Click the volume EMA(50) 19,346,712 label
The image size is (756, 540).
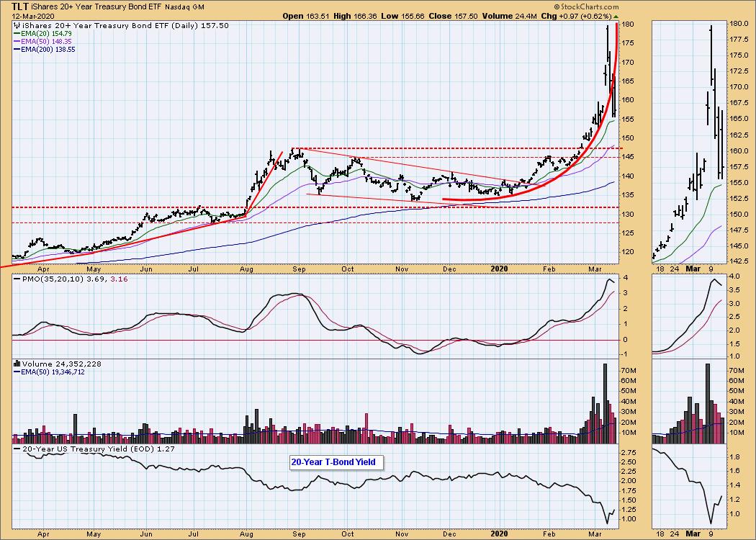click(x=49, y=372)
